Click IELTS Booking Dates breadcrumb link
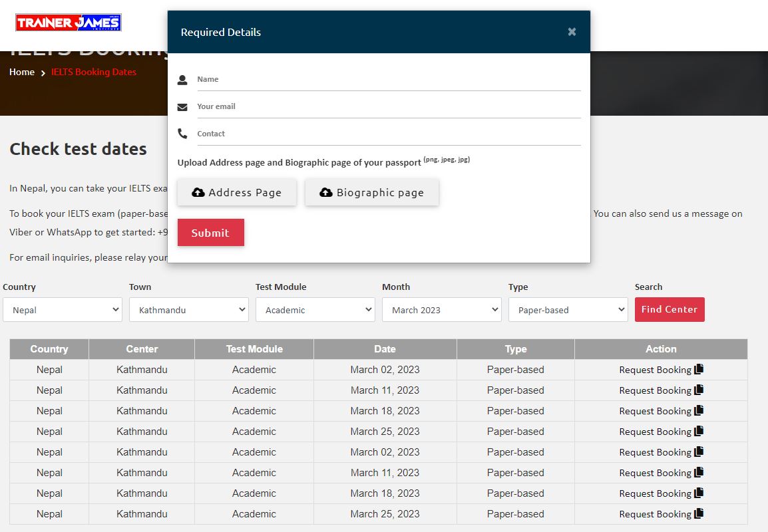The width and height of the screenshot is (768, 532). 94,72
